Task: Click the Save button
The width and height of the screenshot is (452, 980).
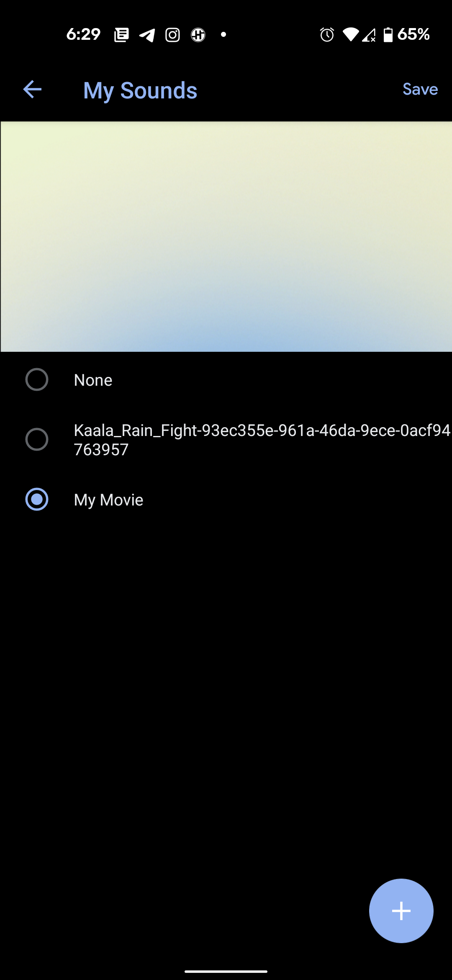Action: pyautogui.click(x=420, y=90)
